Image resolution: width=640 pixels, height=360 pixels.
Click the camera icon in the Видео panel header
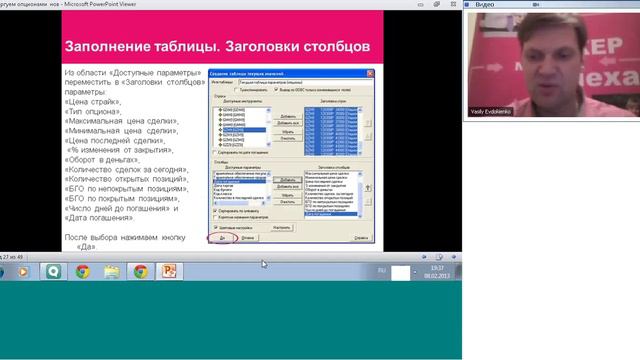[536, 4]
